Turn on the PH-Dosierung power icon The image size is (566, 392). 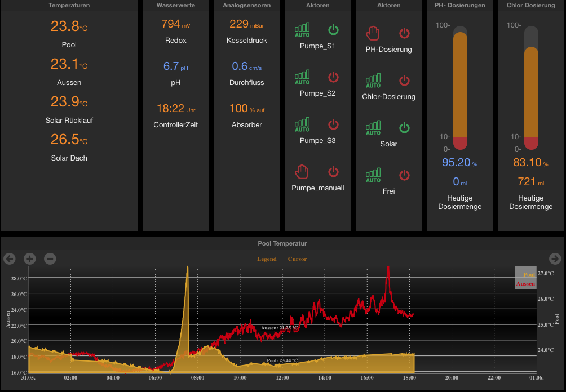click(x=404, y=33)
